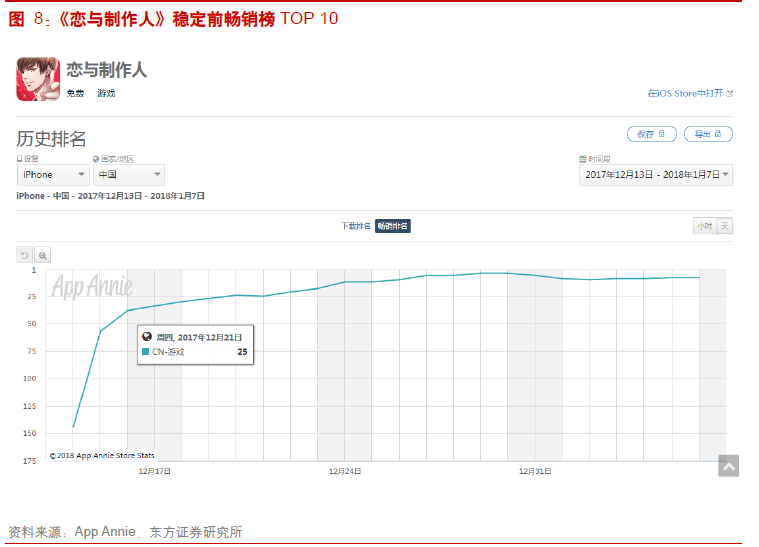
Task: Toggle chart granularity to 天
Action: [x=725, y=226]
